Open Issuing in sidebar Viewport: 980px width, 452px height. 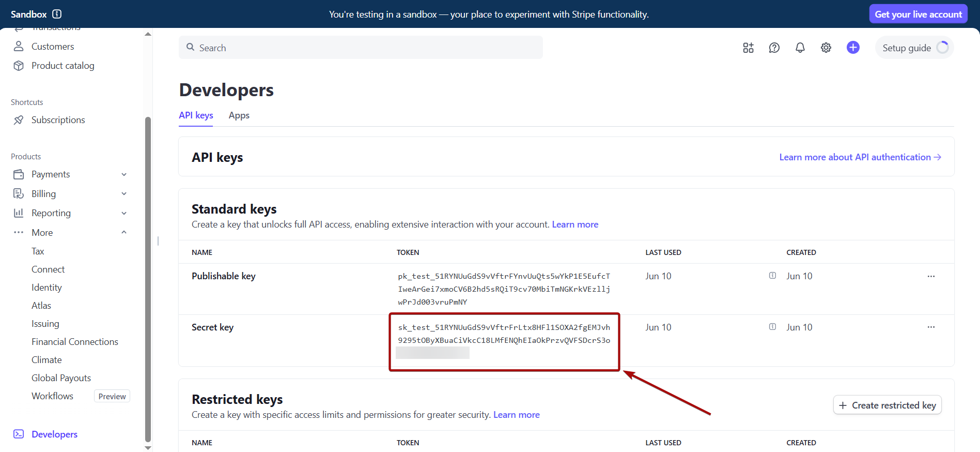click(x=45, y=324)
